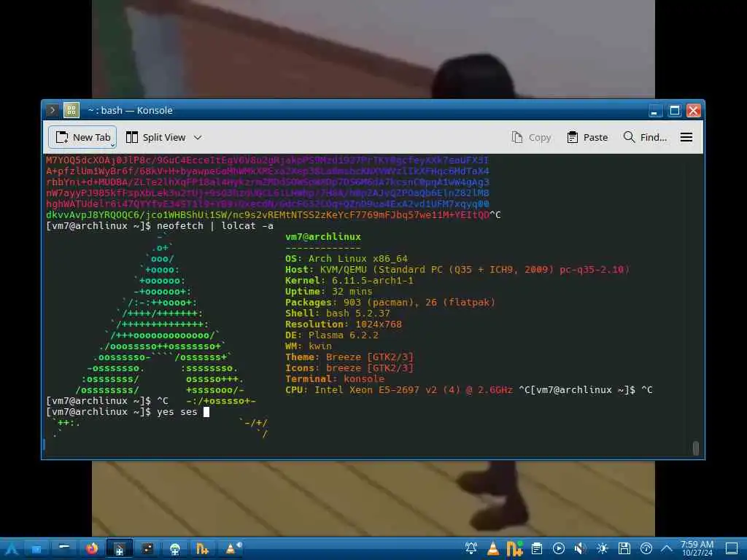Viewport: 747px width, 560px height.
Task: Click the orange tray icon with green dot
Action: click(x=514, y=548)
